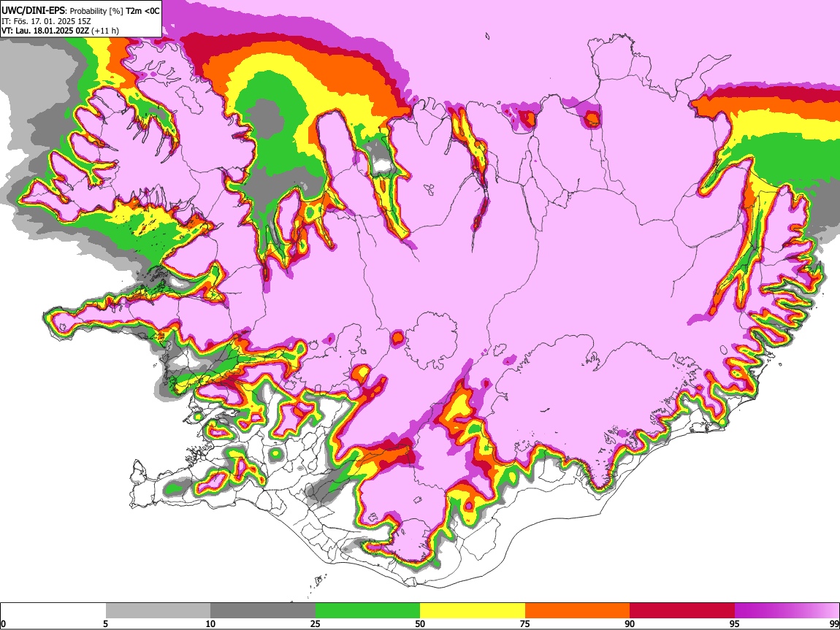
Task: Click the white 0–5% legend swatch
Action: (53, 610)
